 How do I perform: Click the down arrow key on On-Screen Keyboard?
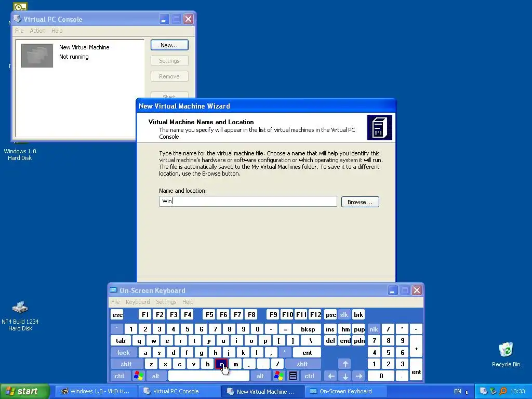tap(345, 376)
